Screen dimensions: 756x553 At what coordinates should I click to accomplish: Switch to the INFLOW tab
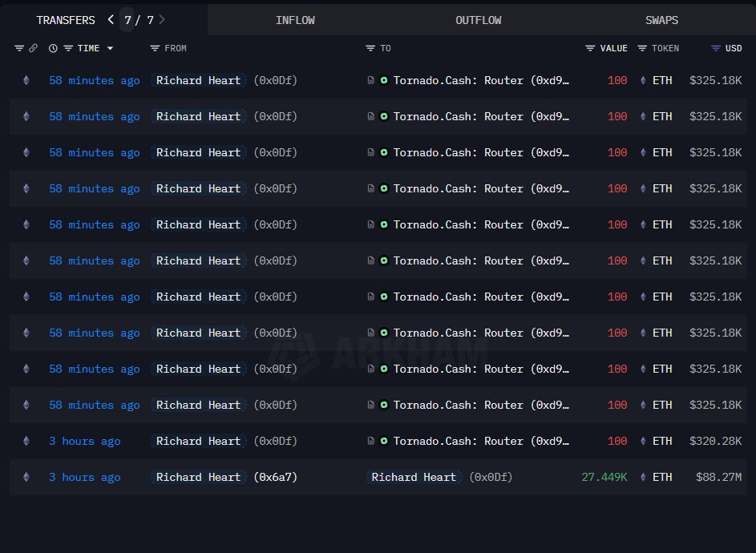(x=295, y=19)
